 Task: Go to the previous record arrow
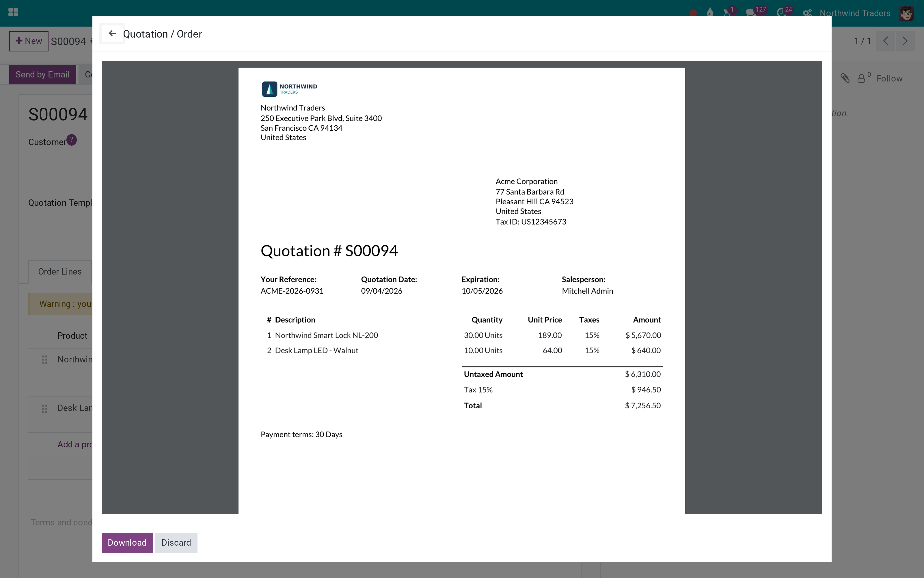[x=886, y=41]
